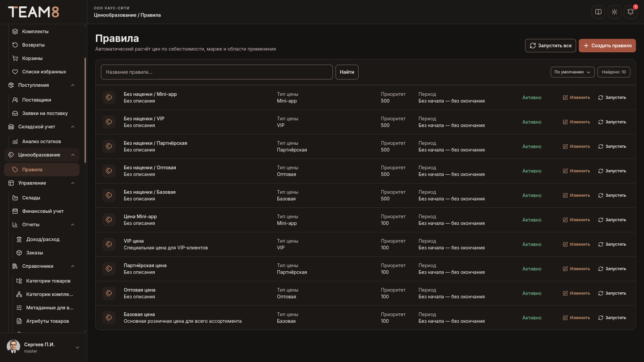Screen dimensions: 644x362
Task: Edit the Без наценки / Оптовая rule
Action: coord(576,171)
